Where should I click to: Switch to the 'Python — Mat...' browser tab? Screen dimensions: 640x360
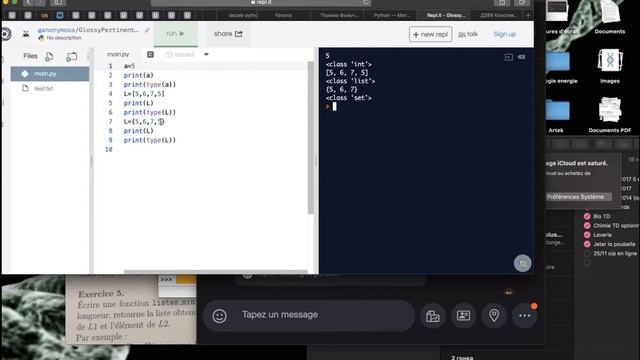tap(391, 16)
